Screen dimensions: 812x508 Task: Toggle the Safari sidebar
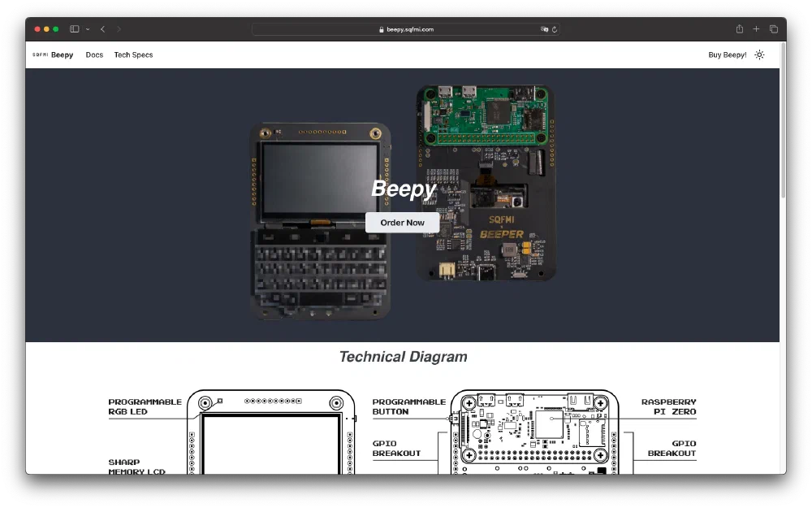[x=74, y=29]
